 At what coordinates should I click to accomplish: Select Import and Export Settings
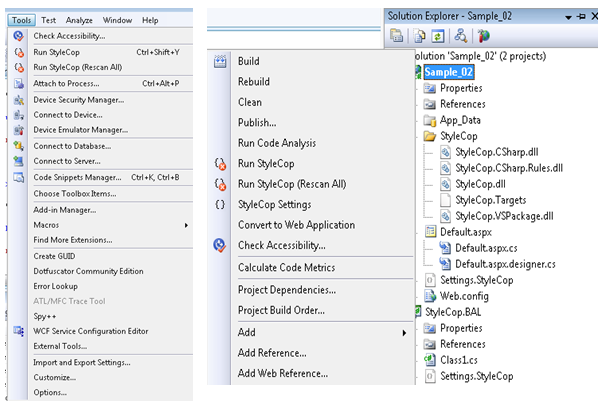(x=82, y=363)
